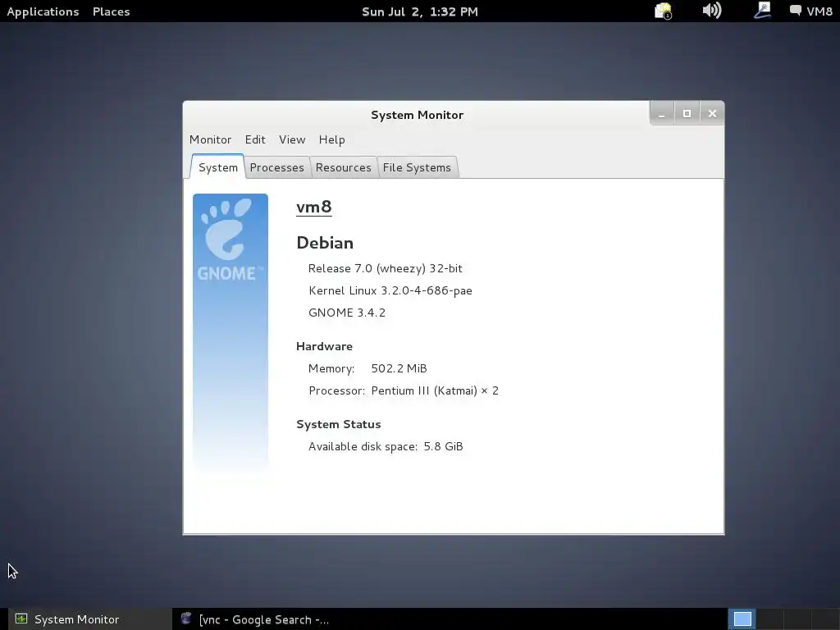Open the View menu
The width and height of the screenshot is (840, 630).
click(292, 139)
